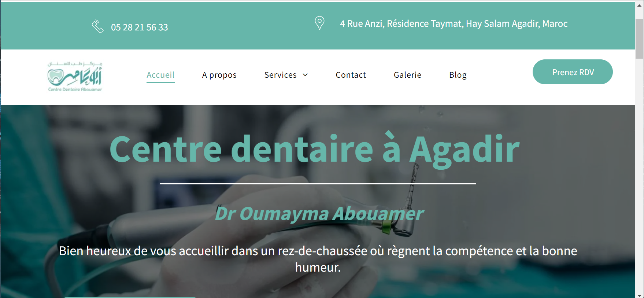Call the number 05 28 21 56 33
This screenshot has height=298, width=644.
(x=140, y=27)
